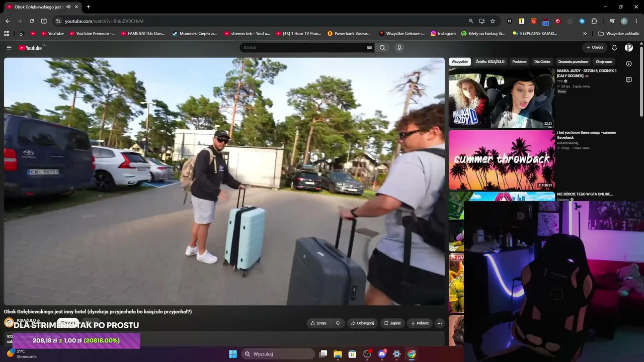Click the video player showing the suitcases
The image size is (644, 362).
(224, 181)
